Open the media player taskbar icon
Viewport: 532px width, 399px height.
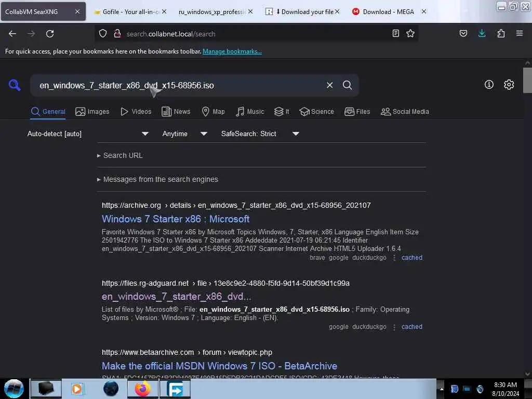click(77, 389)
